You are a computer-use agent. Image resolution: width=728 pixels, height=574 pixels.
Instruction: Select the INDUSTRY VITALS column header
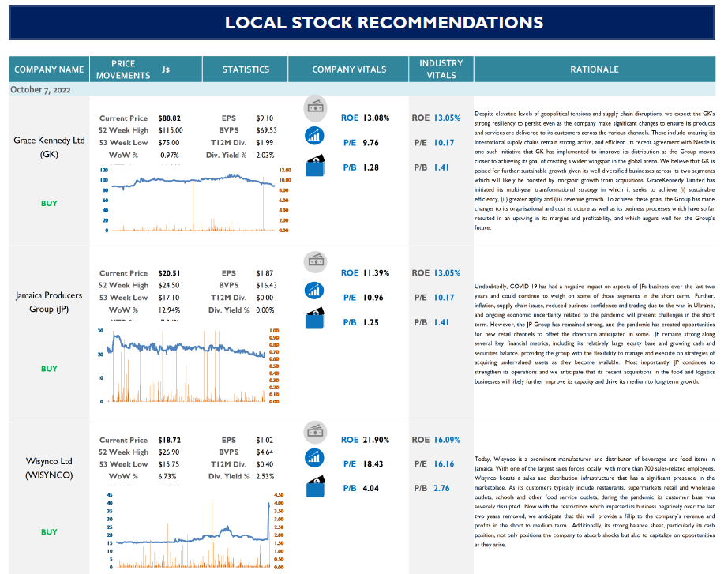tap(441, 69)
